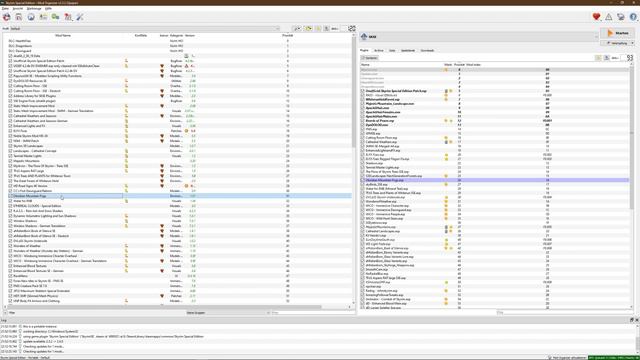Click the restore backup icon above mod list
The width and height of the screenshot is (640, 360).
tap(318, 29)
